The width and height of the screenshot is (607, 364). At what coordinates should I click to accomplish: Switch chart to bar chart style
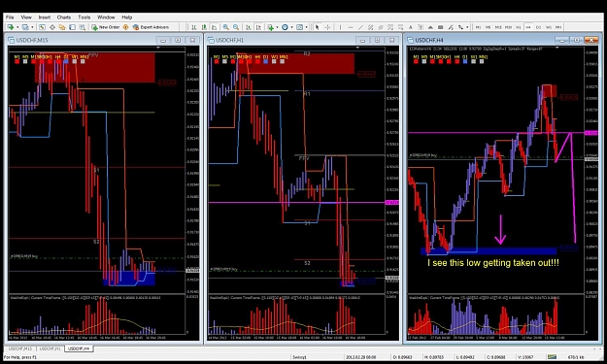(193, 27)
